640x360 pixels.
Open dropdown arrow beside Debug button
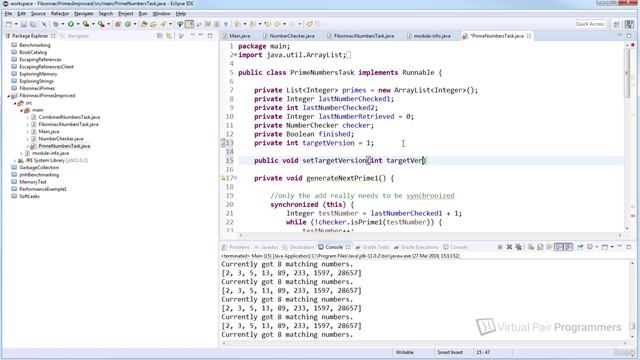click(63, 24)
